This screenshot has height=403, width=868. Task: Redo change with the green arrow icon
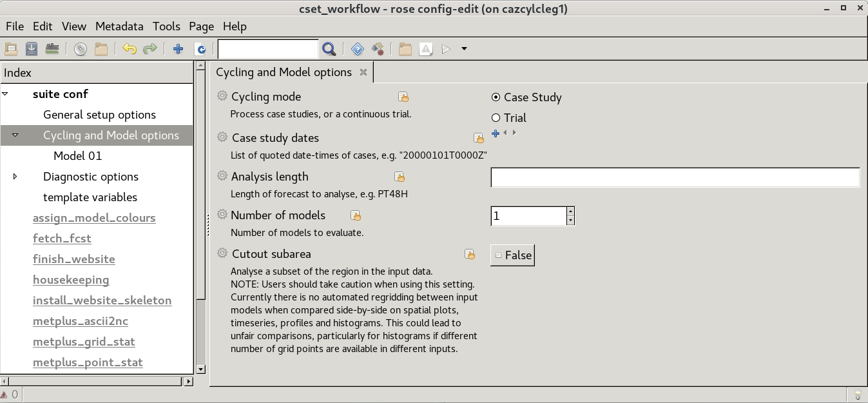click(150, 49)
